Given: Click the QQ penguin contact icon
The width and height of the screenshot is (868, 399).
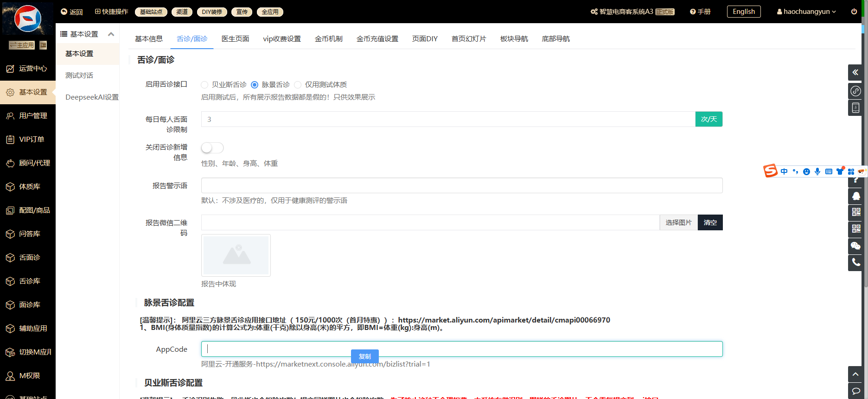Looking at the screenshot, I should pyautogui.click(x=855, y=196).
